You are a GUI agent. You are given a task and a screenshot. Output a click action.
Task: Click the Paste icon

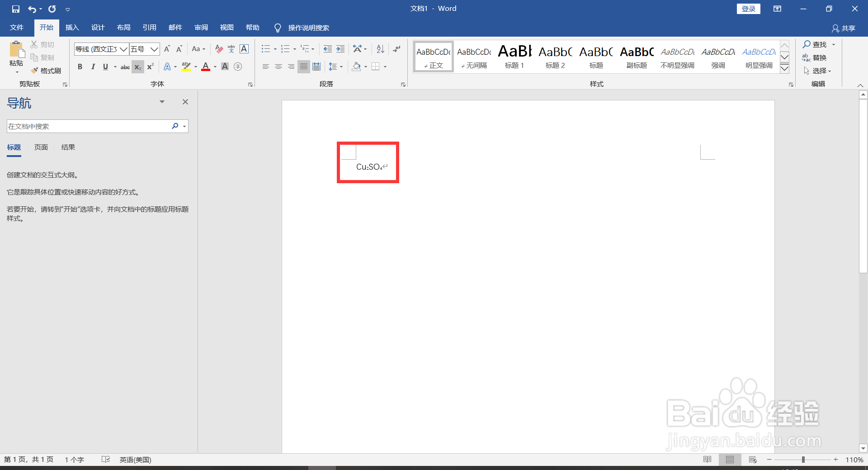[x=16, y=50]
